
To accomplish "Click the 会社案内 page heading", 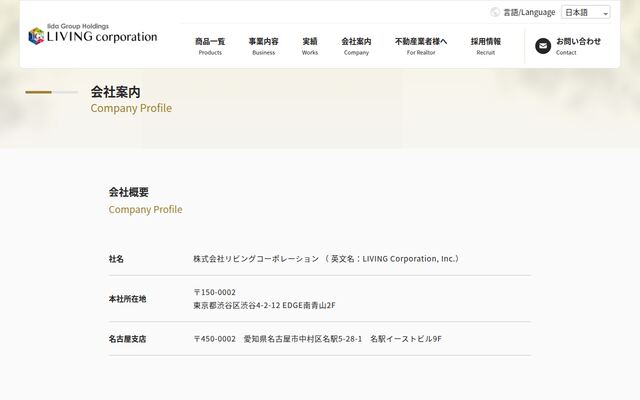I will (x=116, y=92).
